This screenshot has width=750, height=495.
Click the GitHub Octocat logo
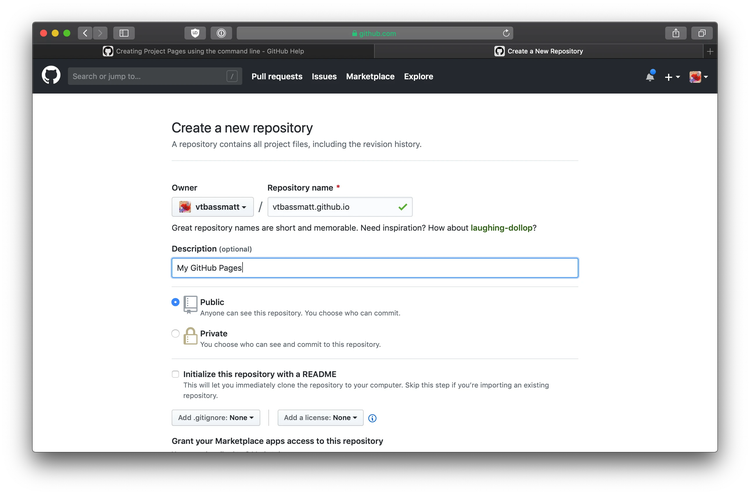(x=51, y=76)
